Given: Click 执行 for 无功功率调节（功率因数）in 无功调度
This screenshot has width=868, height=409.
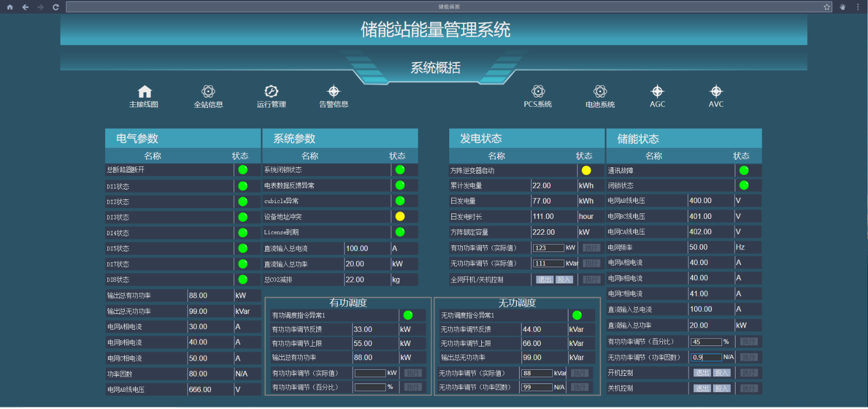Looking at the screenshot, I should [x=579, y=387].
